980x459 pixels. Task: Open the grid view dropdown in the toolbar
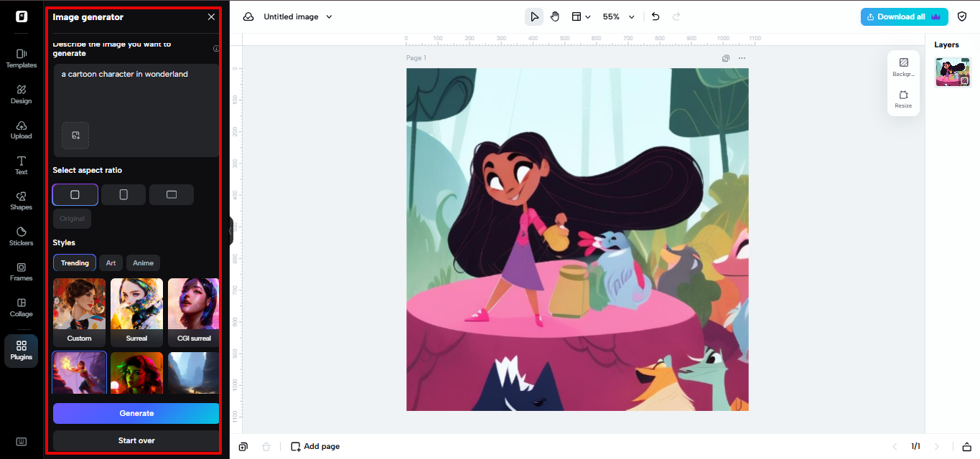pyautogui.click(x=583, y=16)
